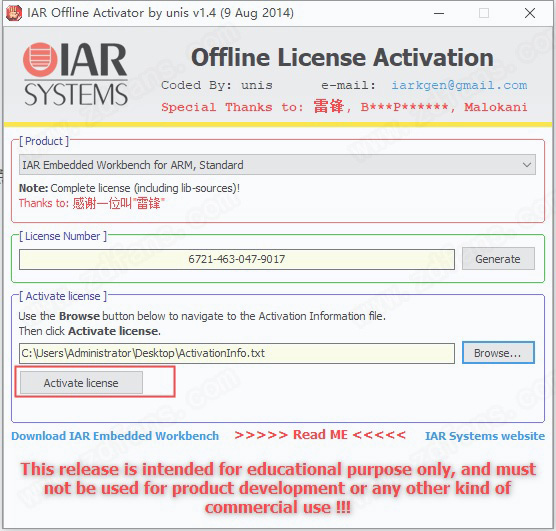
Task: Click the Offline License Activation heading
Action: click(342, 57)
